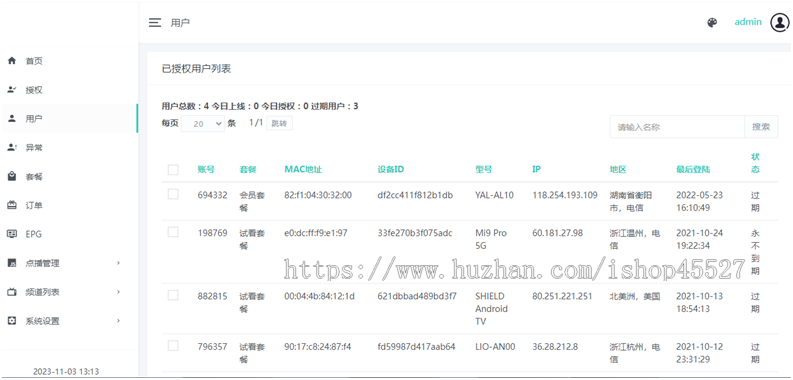Click the 点播管理 sidebar icon
The height and width of the screenshot is (380, 793).
(12, 263)
